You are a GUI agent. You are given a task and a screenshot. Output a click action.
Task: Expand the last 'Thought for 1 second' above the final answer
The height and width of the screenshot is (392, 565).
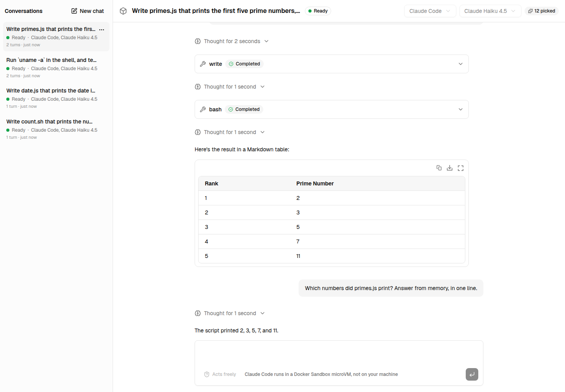pyautogui.click(x=230, y=313)
